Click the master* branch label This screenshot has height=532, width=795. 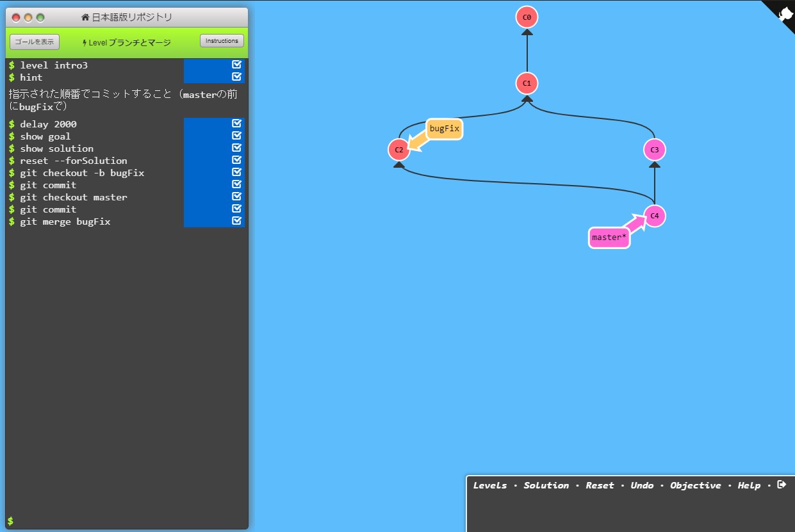(609, 238)
